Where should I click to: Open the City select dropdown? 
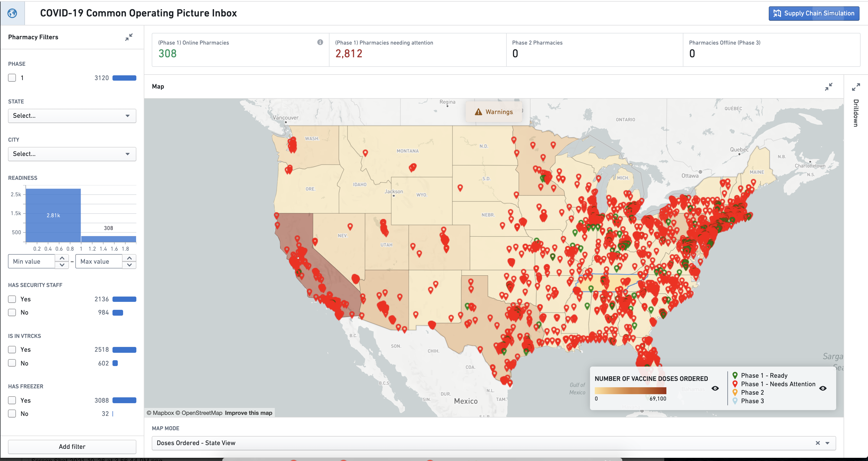tap(72, 154)
